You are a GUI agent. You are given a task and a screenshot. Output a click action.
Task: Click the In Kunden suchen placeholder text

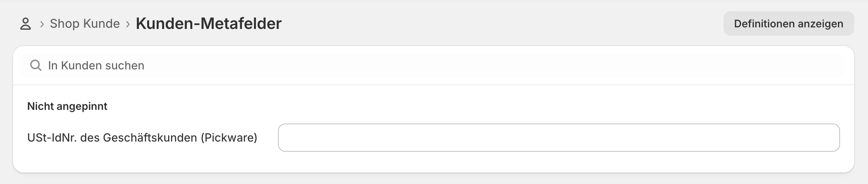(96, 65)
